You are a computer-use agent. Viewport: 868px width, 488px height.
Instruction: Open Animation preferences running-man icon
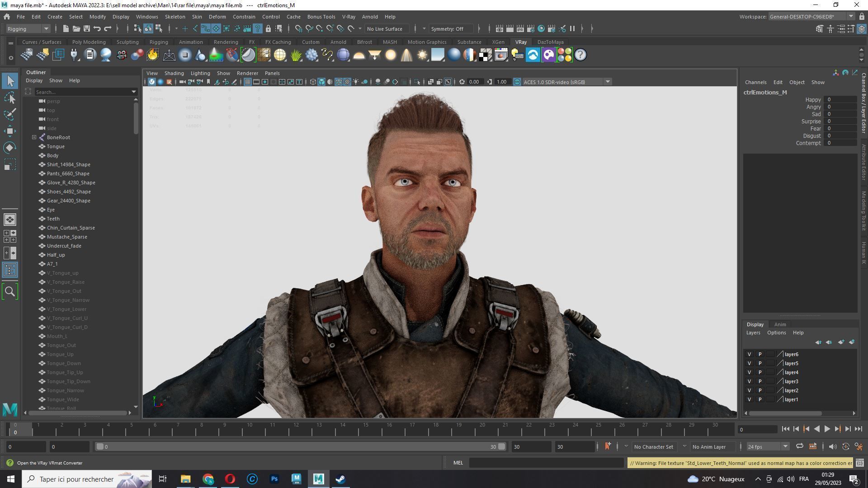pyautogui.click(x=859, y=447)
